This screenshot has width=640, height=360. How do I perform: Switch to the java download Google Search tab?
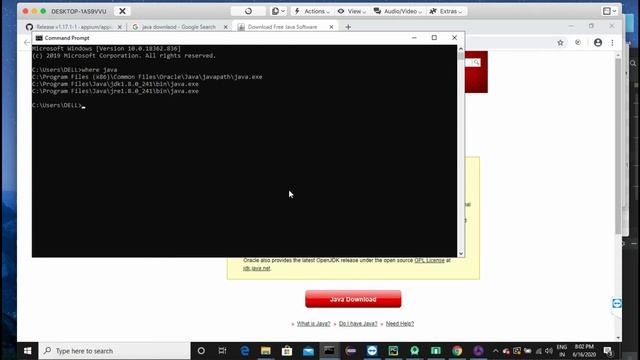(178, 27)
